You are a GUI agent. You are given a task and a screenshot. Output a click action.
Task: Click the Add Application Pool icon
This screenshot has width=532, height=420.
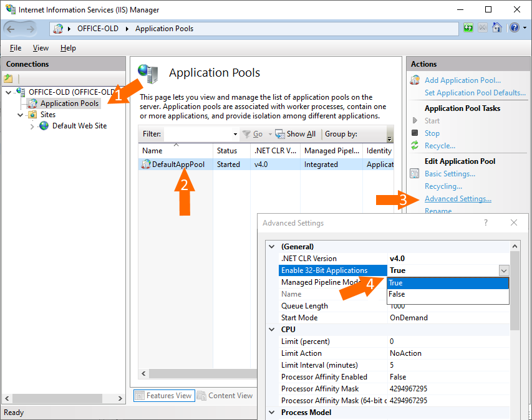[x=415, y=80]
